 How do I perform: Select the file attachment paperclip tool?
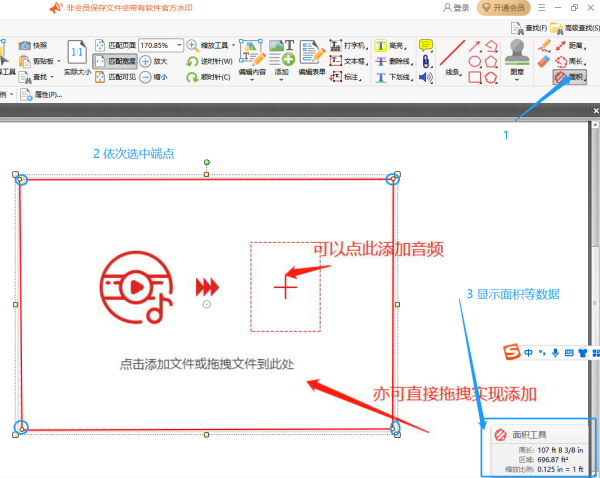point(426,61)
